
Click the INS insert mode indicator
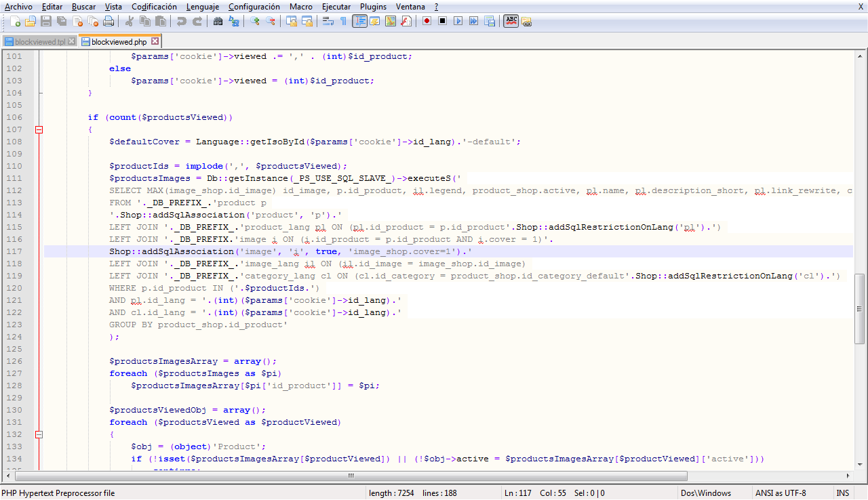pos(843,493)
